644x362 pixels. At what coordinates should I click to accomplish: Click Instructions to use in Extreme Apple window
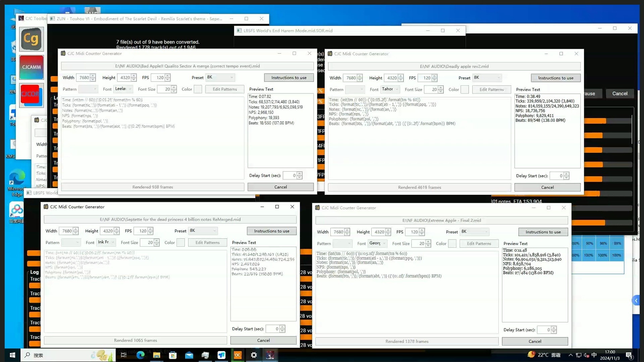543,232
